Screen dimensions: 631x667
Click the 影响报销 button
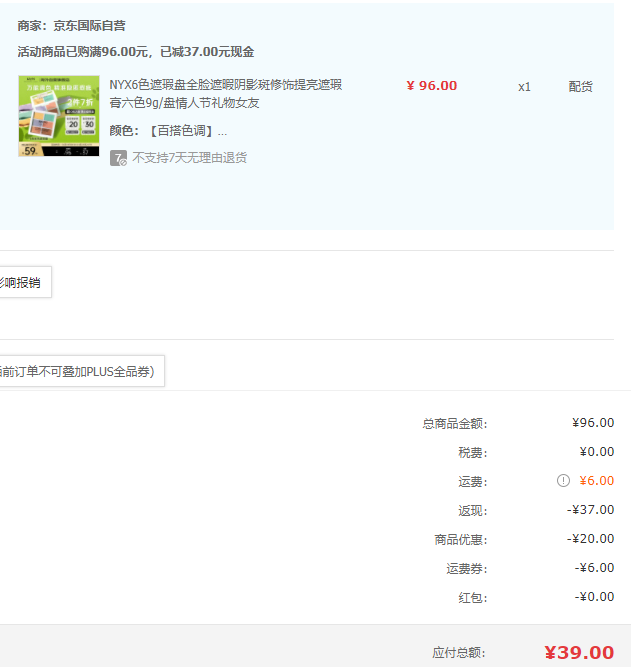[25, 282]
